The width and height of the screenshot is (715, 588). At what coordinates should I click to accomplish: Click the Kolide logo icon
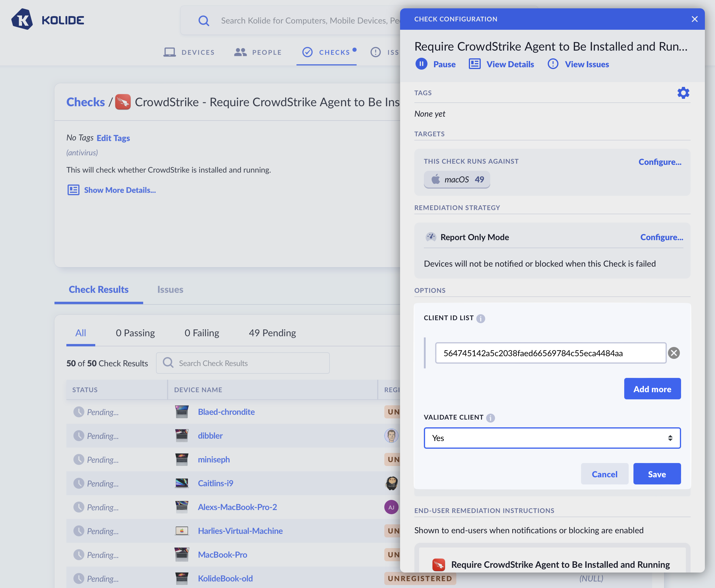22,19
